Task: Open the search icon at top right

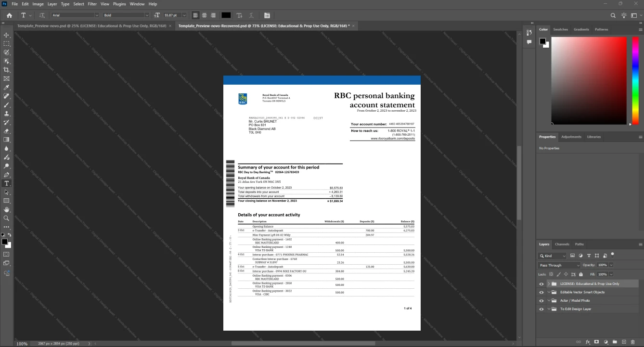Action: pos(613,15)
